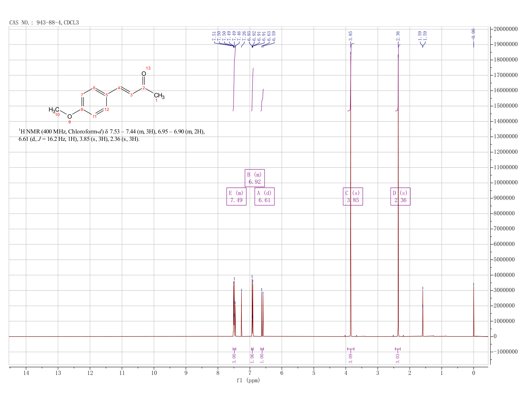
Task: Click the 7 ppm tick label
Action: (250, 373)
